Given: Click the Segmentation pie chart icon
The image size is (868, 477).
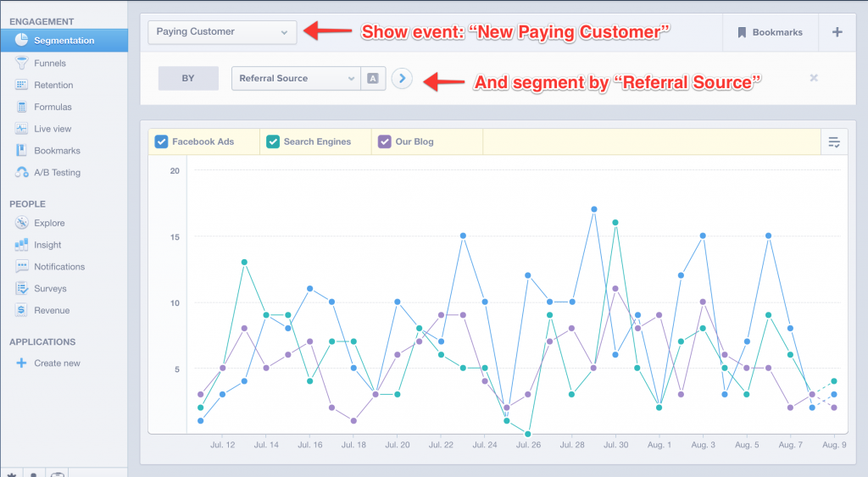Looking at the screenshot, I should coord(21,40).
